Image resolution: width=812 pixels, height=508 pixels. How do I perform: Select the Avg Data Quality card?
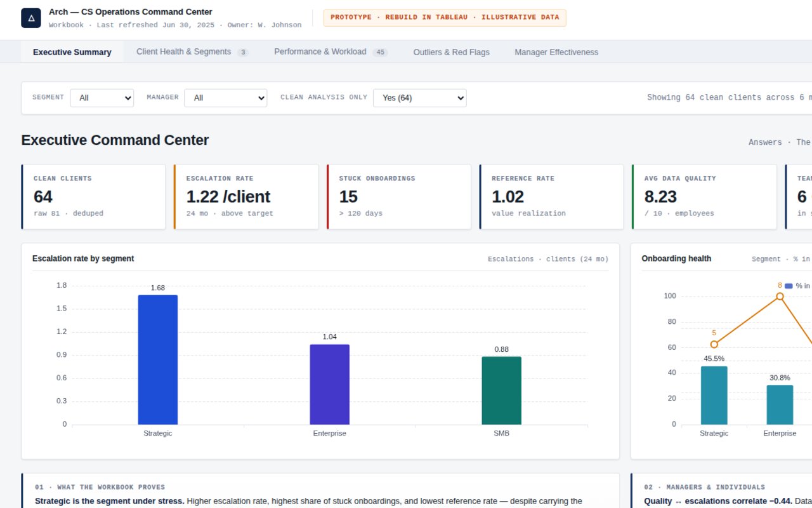(x=704, y=197)
